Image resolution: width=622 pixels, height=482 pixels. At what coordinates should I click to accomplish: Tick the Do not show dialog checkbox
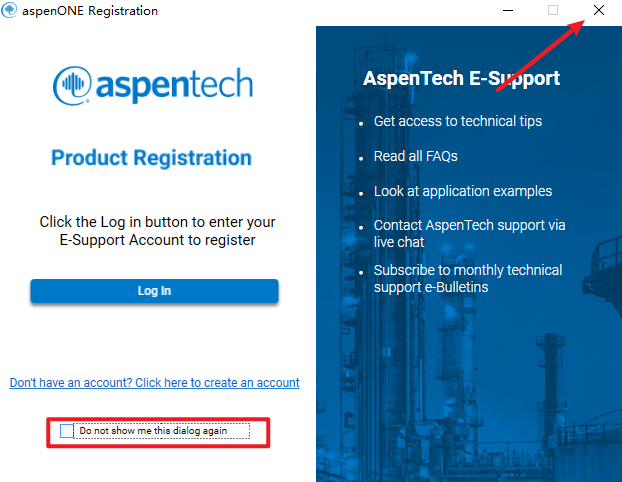67,431
